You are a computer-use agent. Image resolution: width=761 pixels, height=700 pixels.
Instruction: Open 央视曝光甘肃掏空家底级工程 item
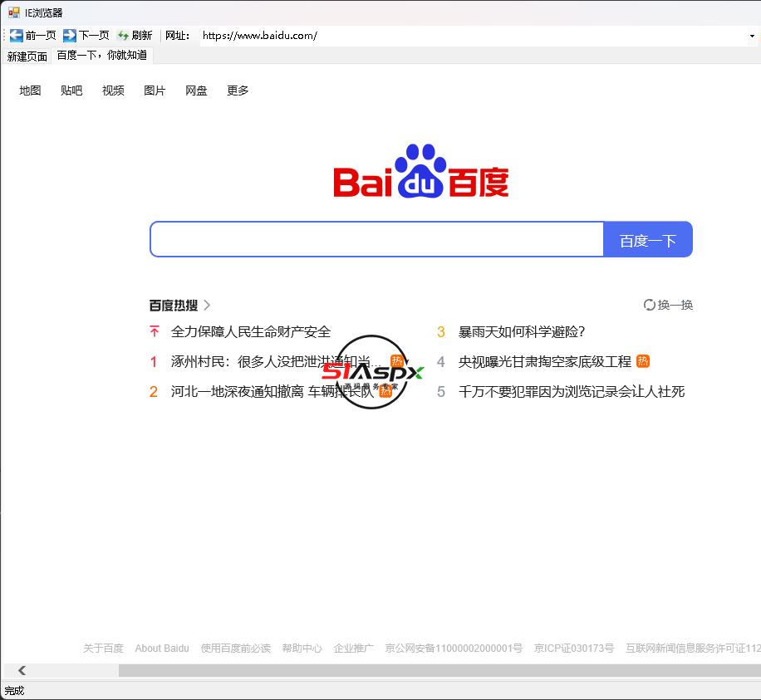click(x=544, y=361)
